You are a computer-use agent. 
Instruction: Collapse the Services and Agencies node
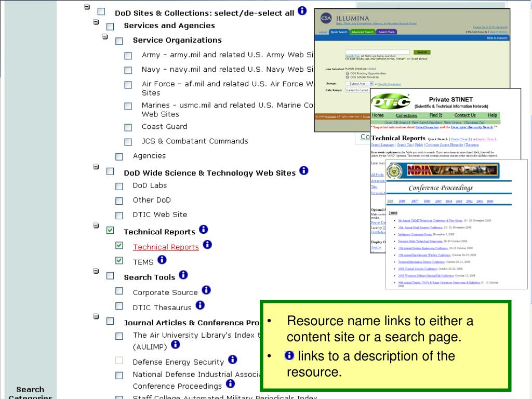(x=96, y=22)
